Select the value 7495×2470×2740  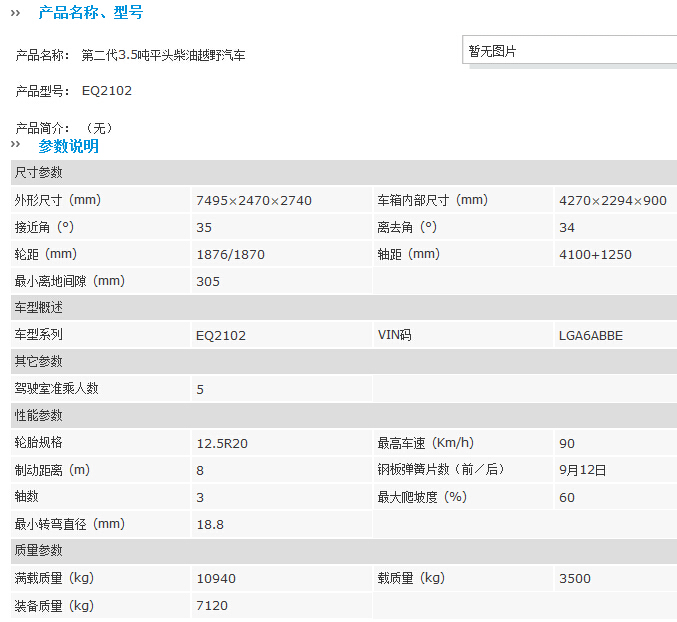pyautogui.click(x=254, y=201)
